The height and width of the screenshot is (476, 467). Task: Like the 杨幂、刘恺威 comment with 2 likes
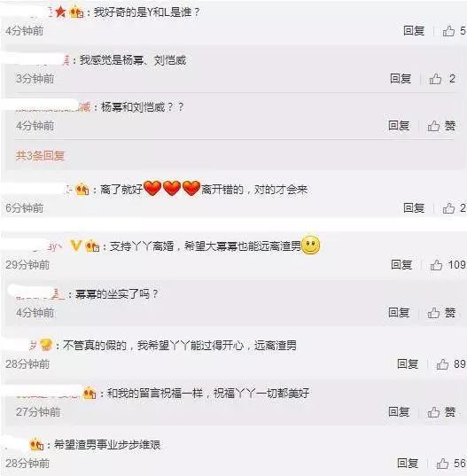(x=435, y=79)
